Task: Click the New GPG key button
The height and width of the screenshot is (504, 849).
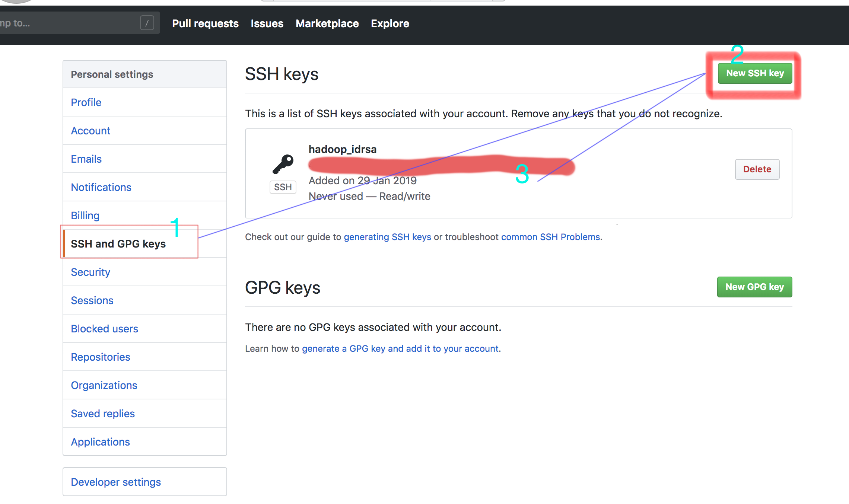Action: pyautogui.click(x=754, y=287)
